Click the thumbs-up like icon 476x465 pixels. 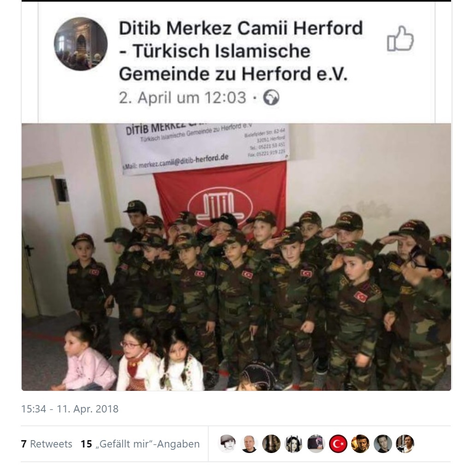[400, 39]
